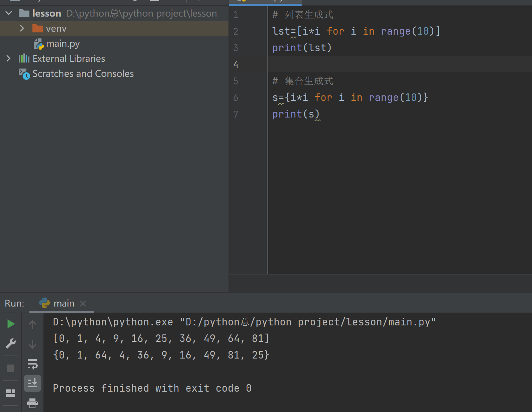Click the 'Run:' panel label
The width and height of the screenshot is (532, 412).
pos(14,304)
